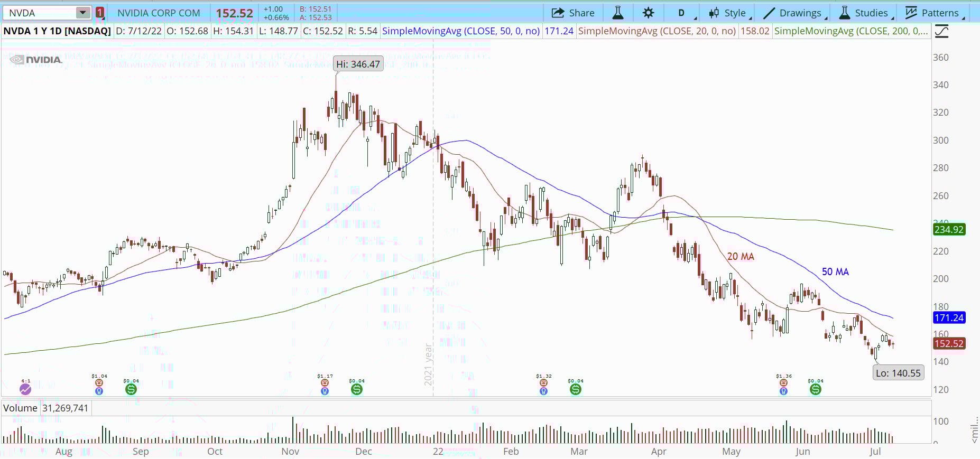Viewport: 980px width, 459px height.
Task: Click the 120 level on price axis
Action: (941, 390)
